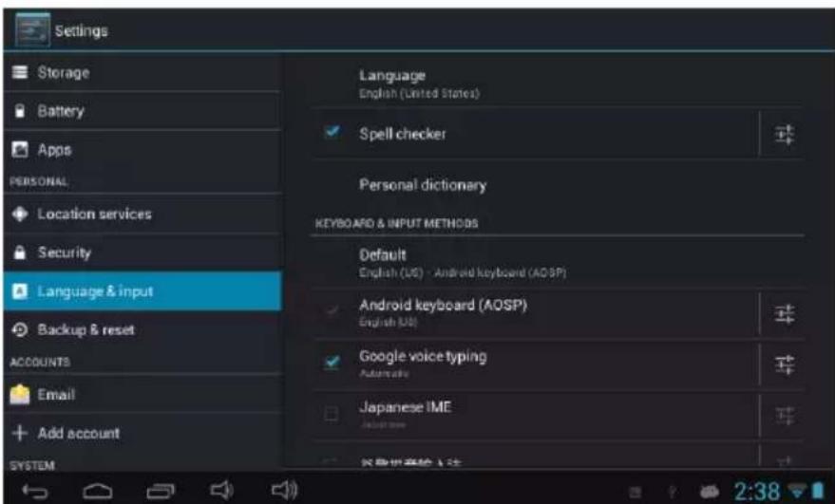Screen dimensions: 835x504
Task: Enable the Japanese IME checkbox
Action: 332,414
